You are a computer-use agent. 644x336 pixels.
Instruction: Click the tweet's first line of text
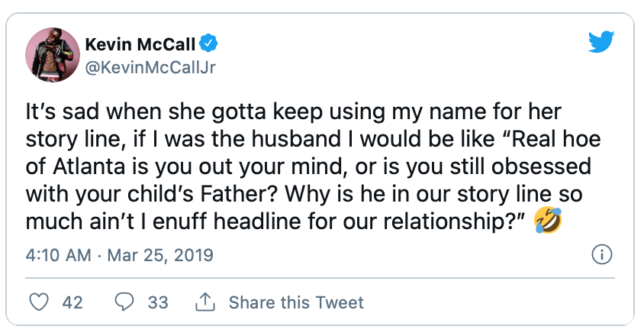click(293, 111)
